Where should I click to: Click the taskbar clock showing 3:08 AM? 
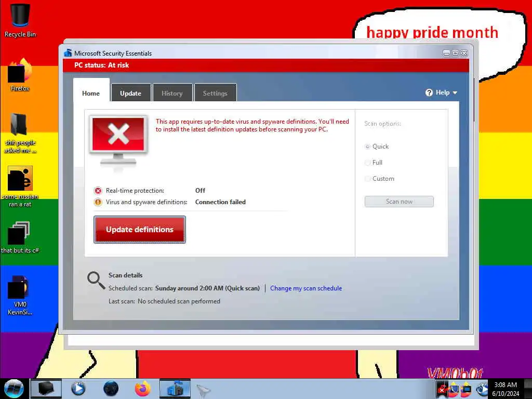pyautogui.click(x=506, y=389)
